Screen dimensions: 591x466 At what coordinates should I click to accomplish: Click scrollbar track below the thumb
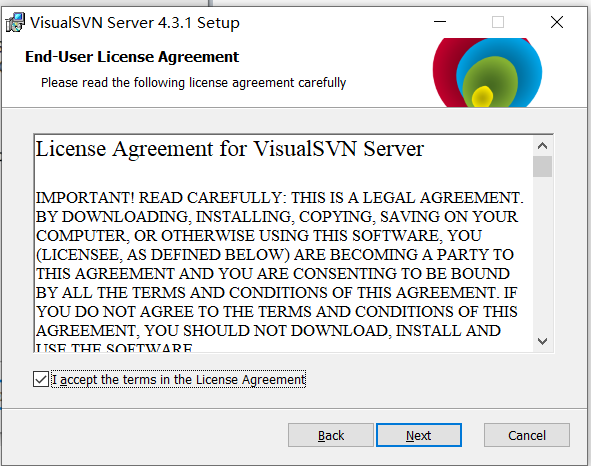[x=542, y=254]
